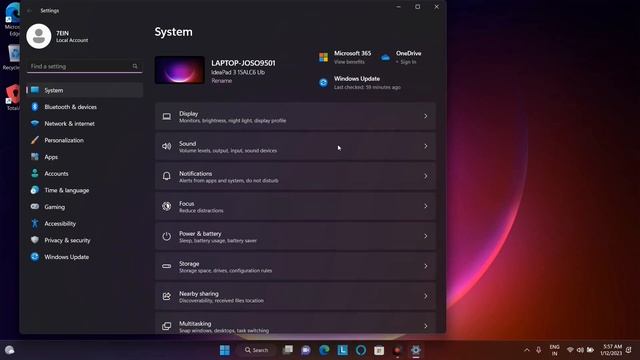Viewport: 640px width, 360px height.
Task: Expand the Storage row chevron
Action: [426, 266]
